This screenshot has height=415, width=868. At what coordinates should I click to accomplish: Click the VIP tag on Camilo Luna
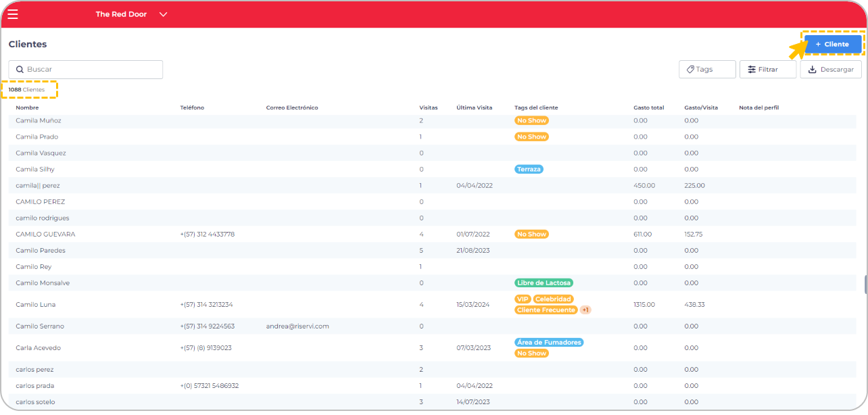(x=523, y=299)
